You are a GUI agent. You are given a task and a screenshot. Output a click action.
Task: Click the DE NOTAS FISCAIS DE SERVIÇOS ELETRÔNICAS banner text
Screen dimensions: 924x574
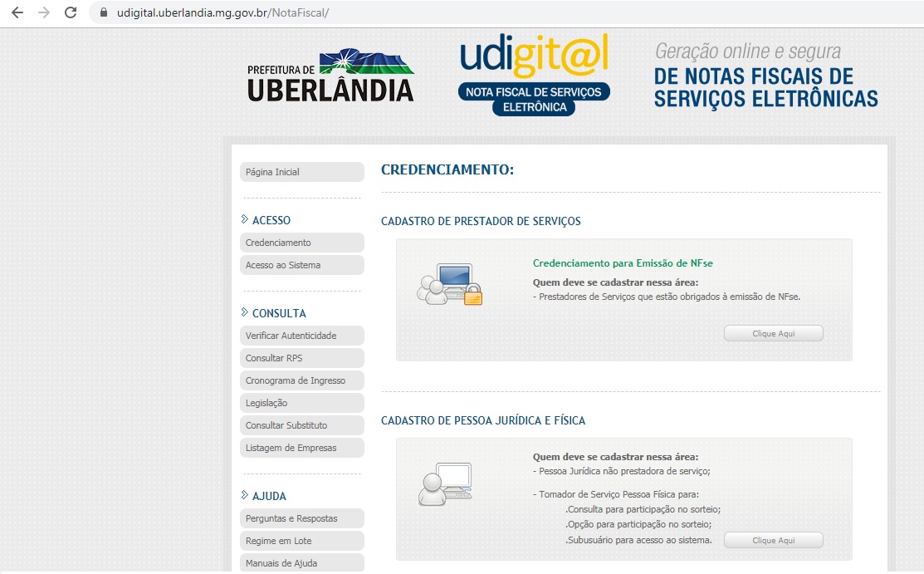tap(766, 88)
